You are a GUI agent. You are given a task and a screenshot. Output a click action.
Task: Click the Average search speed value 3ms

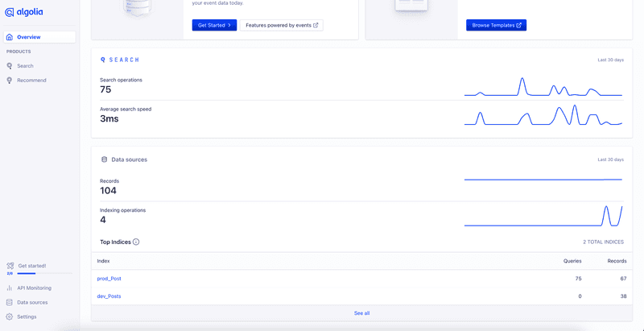109,118
